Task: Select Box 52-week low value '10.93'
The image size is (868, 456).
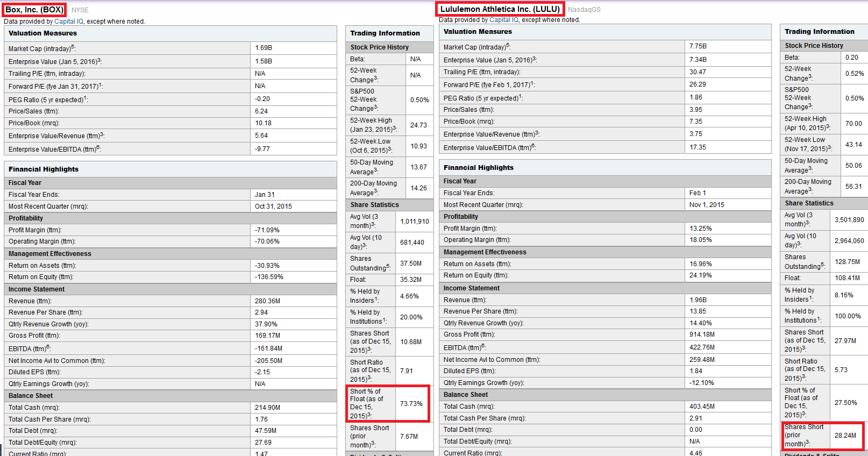Action: 419,146
